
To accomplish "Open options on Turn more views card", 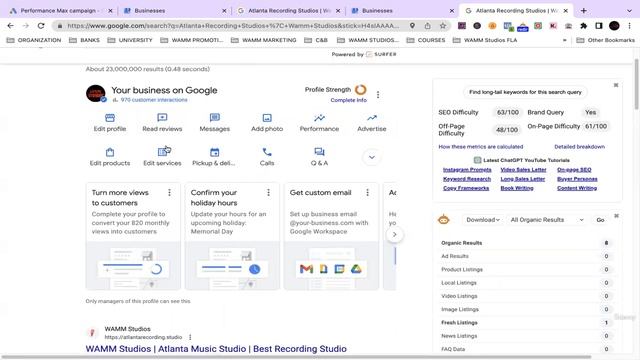I will 169,193.
